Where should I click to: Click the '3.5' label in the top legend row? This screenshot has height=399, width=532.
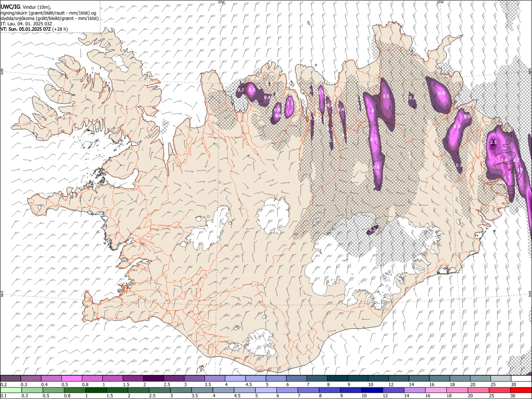(208, 384)
